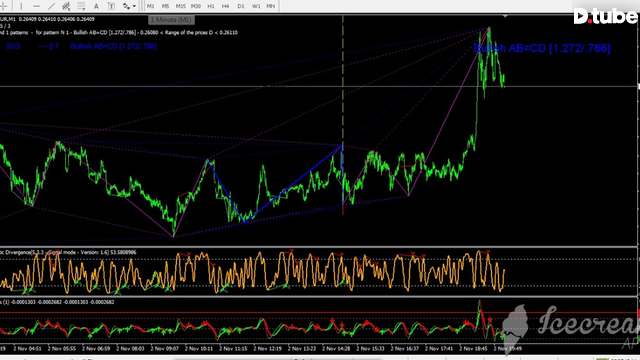Screen dimensions: 640x360
Task: Switch chart to W1 weekly timeframe
Action: (256, 6)
